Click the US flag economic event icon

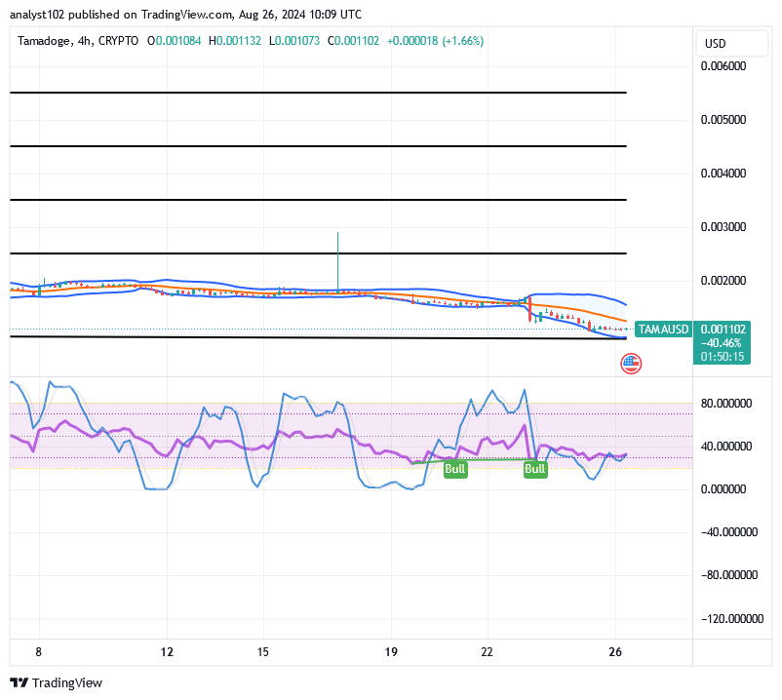point(631,363)
